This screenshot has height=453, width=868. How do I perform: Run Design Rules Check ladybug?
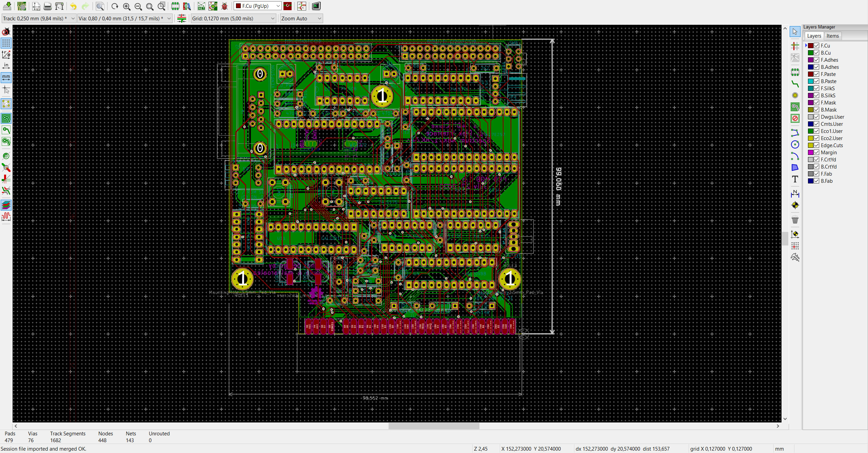tap(224, 6)
